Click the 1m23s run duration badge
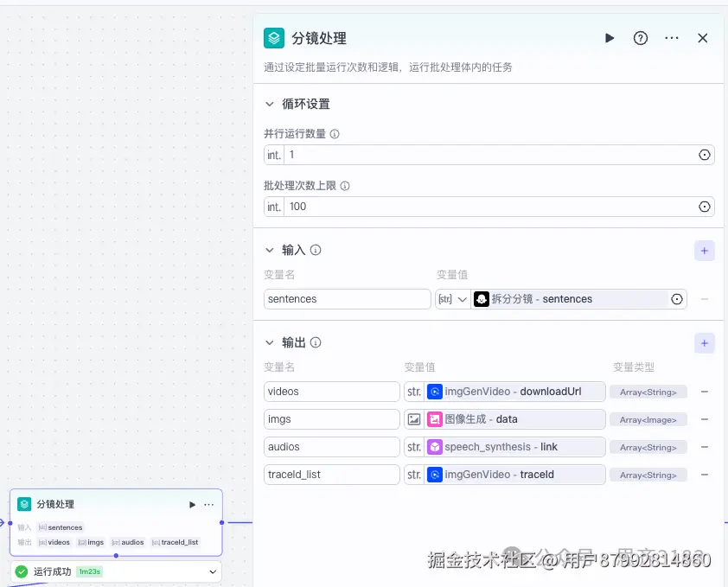The image size is (728, 587). tap(89, 571)
